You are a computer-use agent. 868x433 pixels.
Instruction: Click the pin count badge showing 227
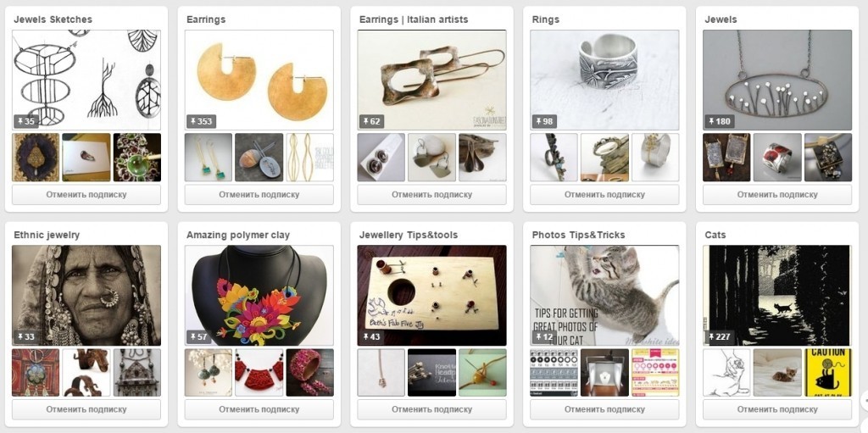pyautogui.click(x=719, y=336)
